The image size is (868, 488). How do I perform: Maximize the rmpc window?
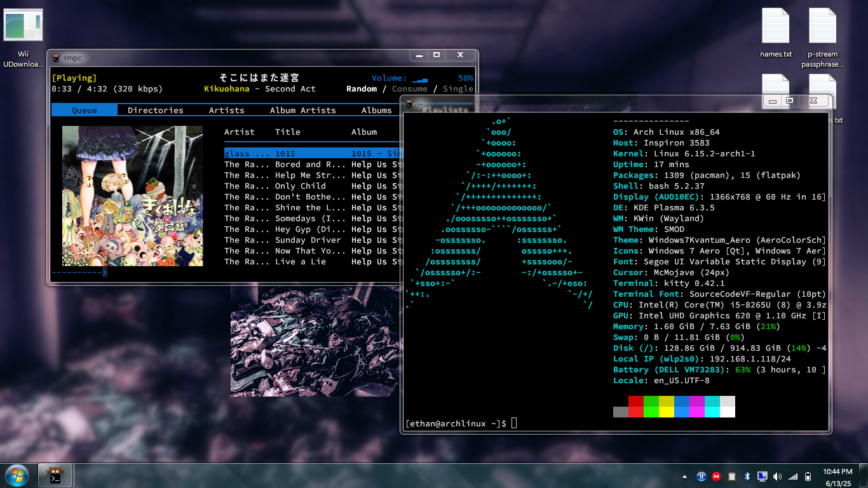click(437, 55)
